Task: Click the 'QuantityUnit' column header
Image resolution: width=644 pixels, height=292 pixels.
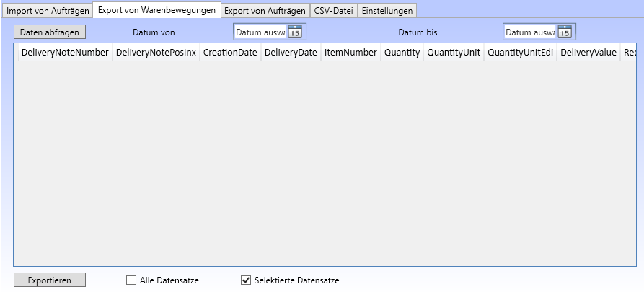Action: coord(453,53)
